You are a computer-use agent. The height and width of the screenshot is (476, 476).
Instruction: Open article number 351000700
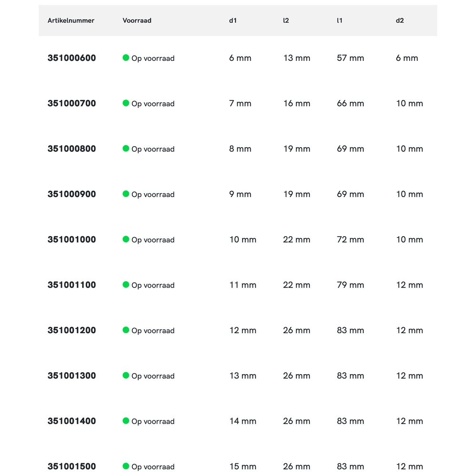coord(71,103)
